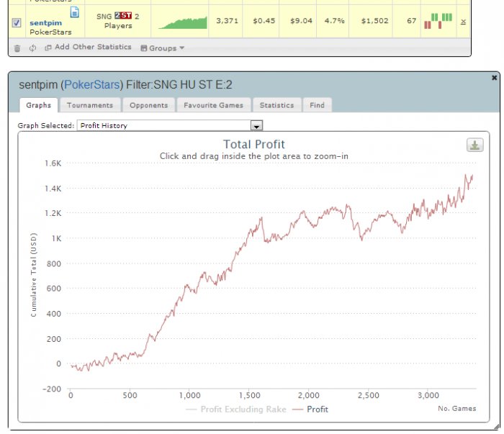The width and height of the screenshot is (504, 434).
Task: Remove sentpim row using x link
Action: tap(463, 22)
